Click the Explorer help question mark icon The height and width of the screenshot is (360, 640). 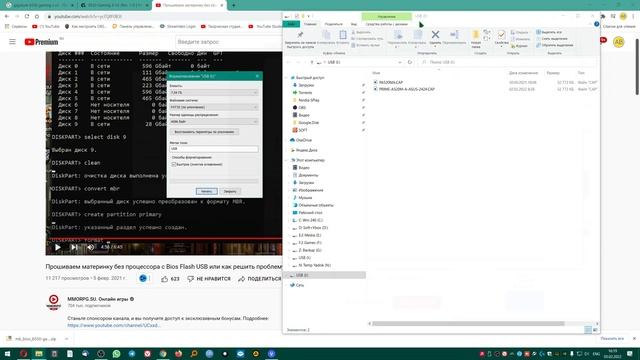596,24
